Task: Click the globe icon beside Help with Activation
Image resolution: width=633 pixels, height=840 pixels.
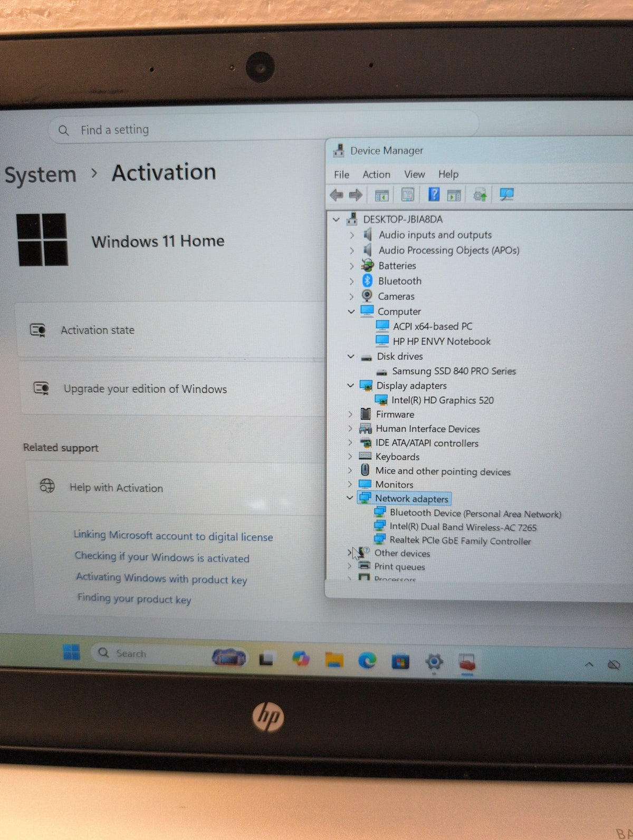Action: pos(47,485)
